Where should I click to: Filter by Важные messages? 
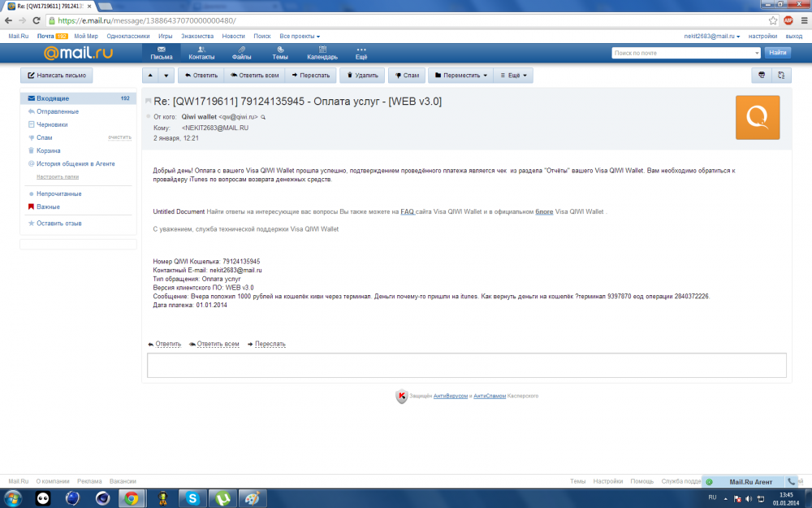coord(48,206)
